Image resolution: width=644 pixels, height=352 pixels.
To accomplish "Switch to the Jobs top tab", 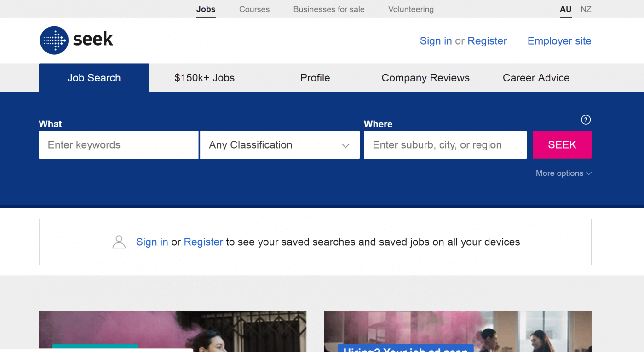I will (206, 9).
